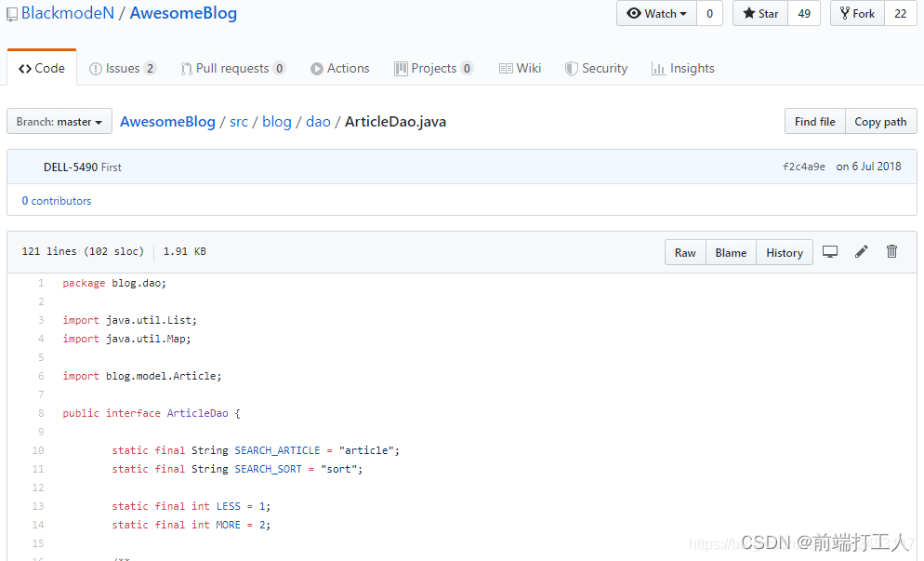Image resolution: width=924 pixels, height=561 pixels.
Task: Edit file with pencil icon
Action: (x=861, y=252)
